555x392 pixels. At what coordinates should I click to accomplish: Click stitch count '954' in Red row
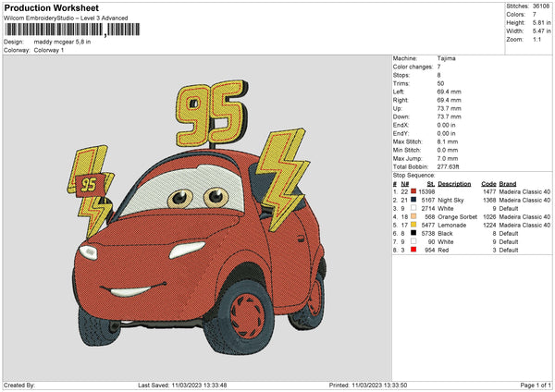tap(430, 251)
